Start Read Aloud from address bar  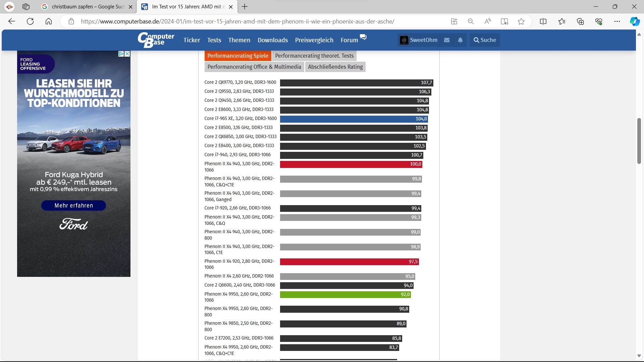coord(488,21)
